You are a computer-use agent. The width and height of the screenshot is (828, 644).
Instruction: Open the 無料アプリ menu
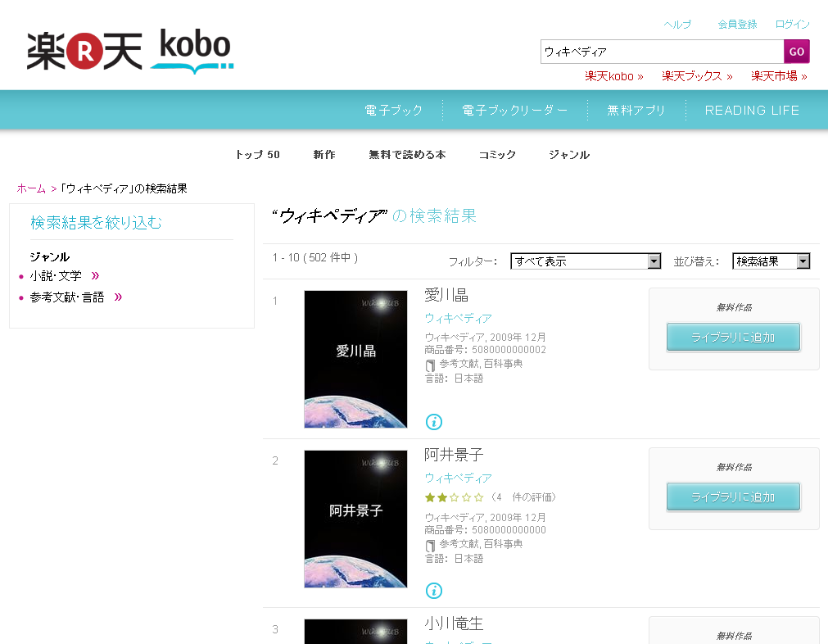tap(636, 110)
